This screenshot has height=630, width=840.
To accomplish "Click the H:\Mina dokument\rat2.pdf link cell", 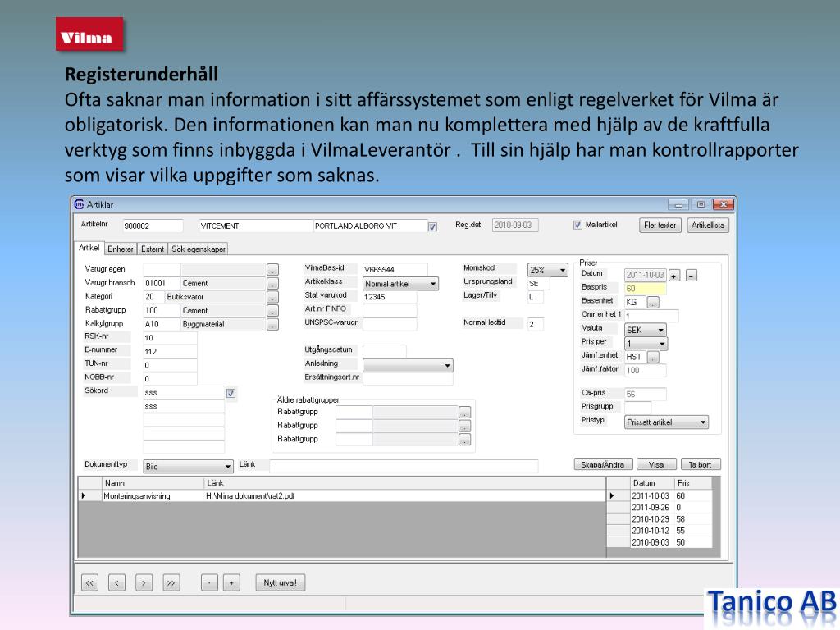I will click(405, 496).
